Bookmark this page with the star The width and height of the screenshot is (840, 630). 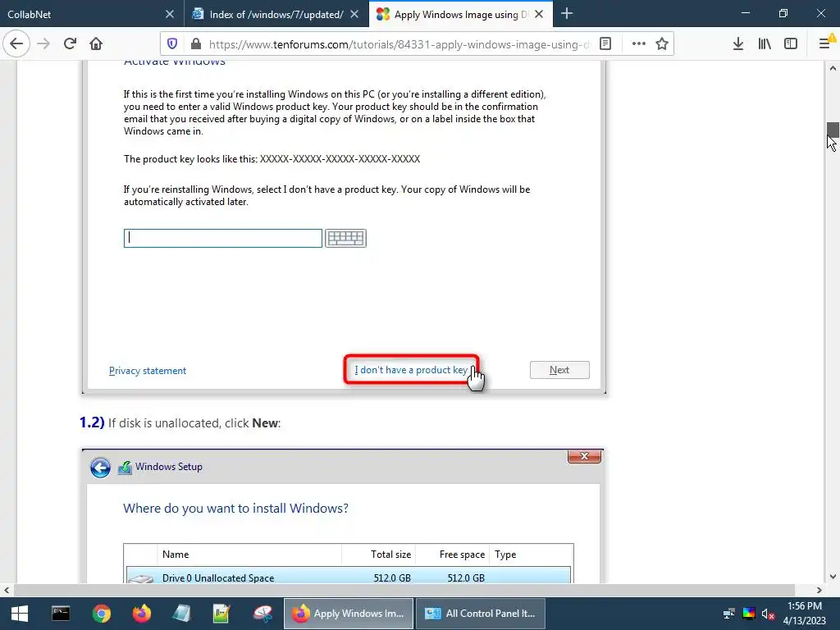(662, 44)
